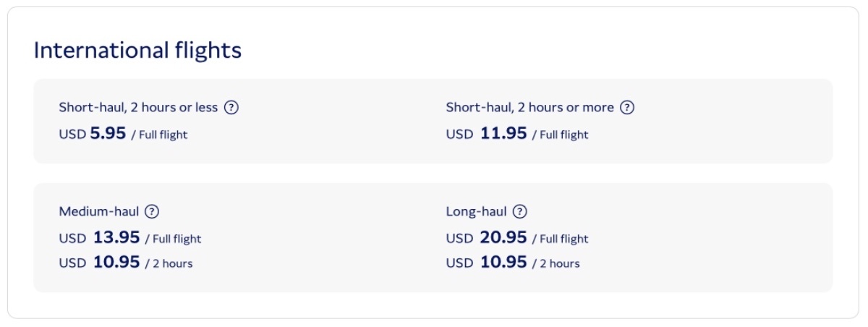Screen dimensions: 868x327
Task: Select the Medium-haul label text
Action: point(99,212)
